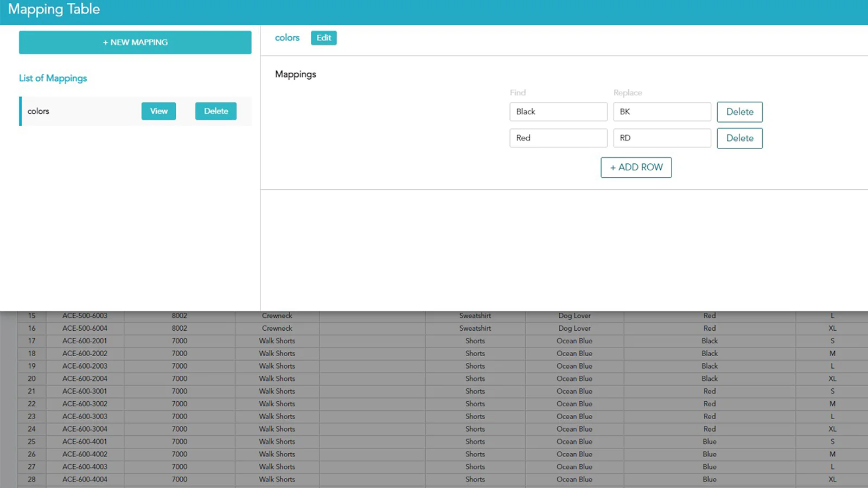Delete the Black to BK mapping row
868x488 pixels.
tap(739, 112)
